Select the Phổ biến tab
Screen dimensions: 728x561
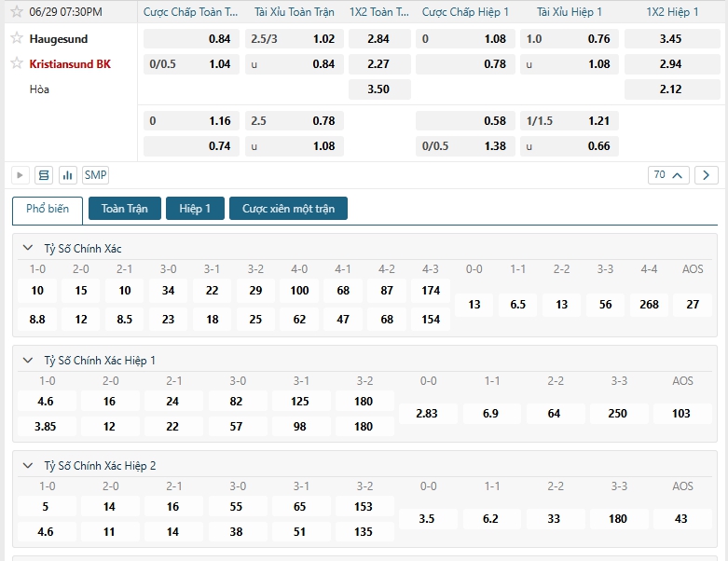pos(48,210)
